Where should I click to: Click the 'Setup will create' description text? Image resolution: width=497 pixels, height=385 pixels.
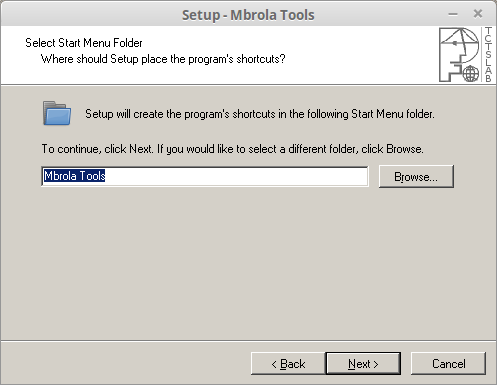click(x=260, y=114)
